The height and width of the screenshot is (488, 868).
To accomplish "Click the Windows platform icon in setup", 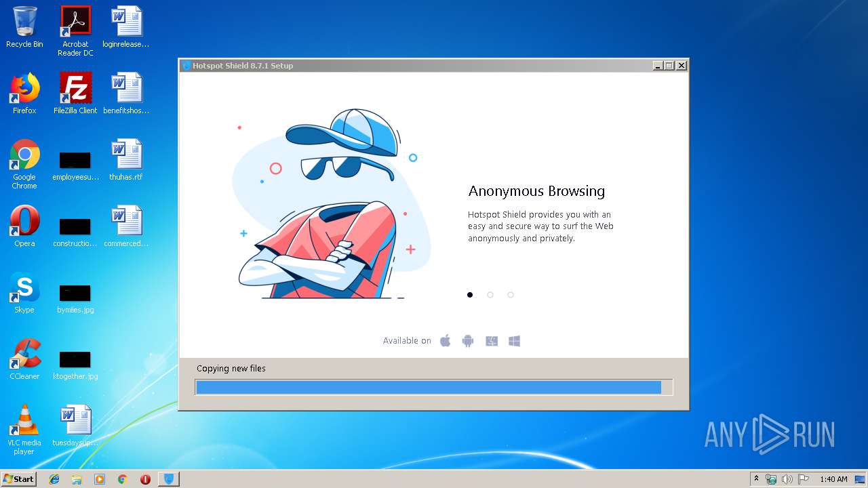I will (515, 341).
